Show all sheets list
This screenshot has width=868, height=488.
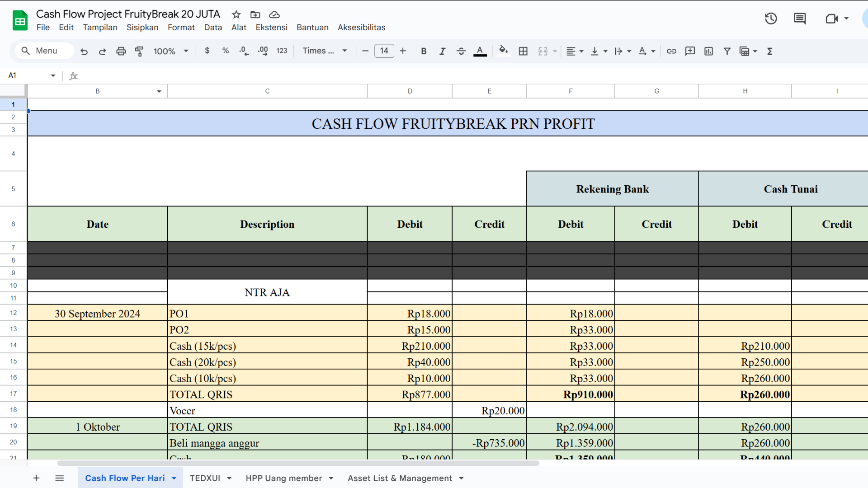tap(60, 478)
